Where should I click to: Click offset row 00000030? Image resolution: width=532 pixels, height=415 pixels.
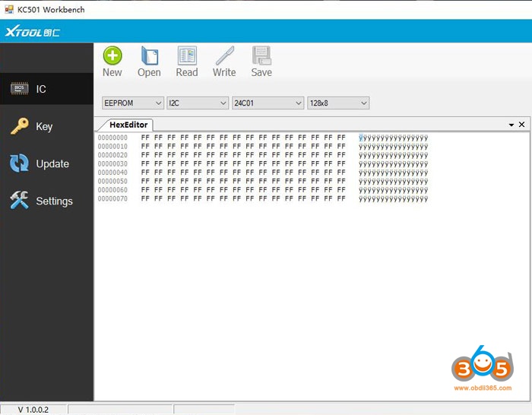click(x=112, y=163)
